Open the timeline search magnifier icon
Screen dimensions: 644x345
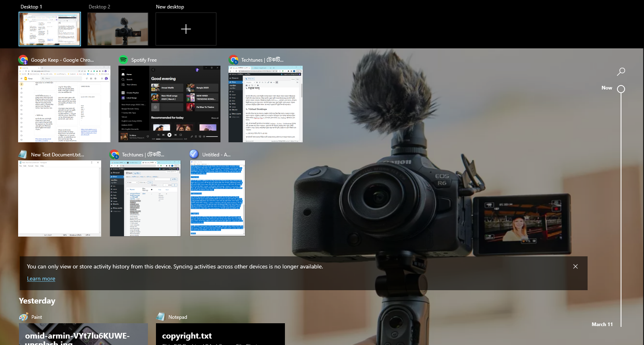pos(621,72)
